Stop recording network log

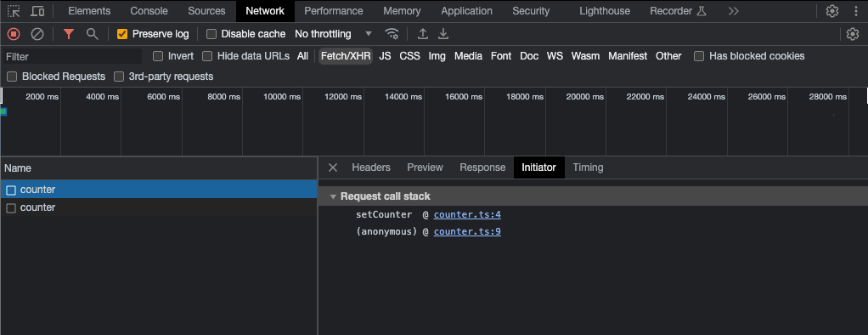(14, 34)
